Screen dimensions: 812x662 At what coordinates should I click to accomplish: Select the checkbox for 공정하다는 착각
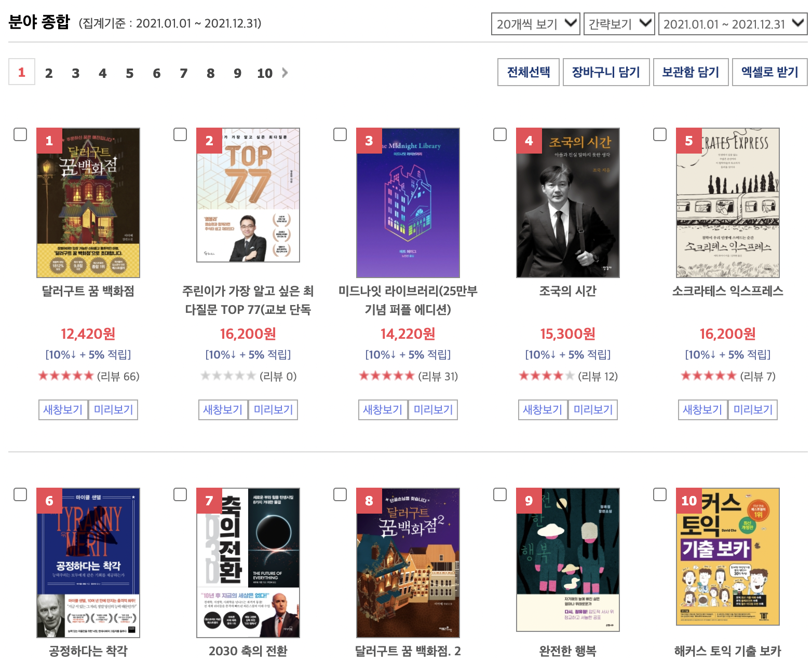coord(20,494)
